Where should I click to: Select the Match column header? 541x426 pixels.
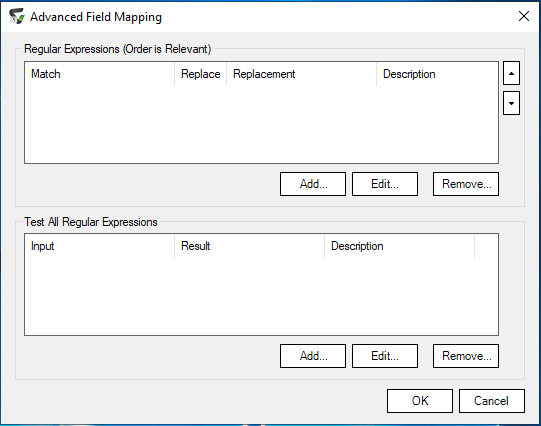[x=100, y=74]
